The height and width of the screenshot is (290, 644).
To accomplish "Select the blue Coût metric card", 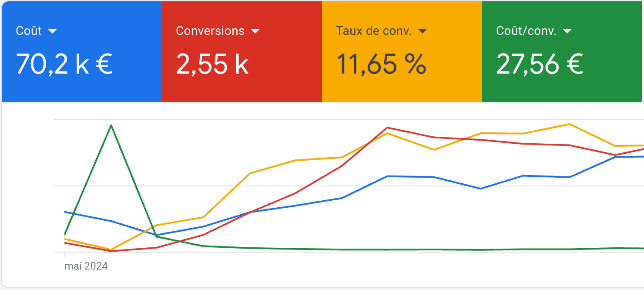I will (x=80, y=51).
